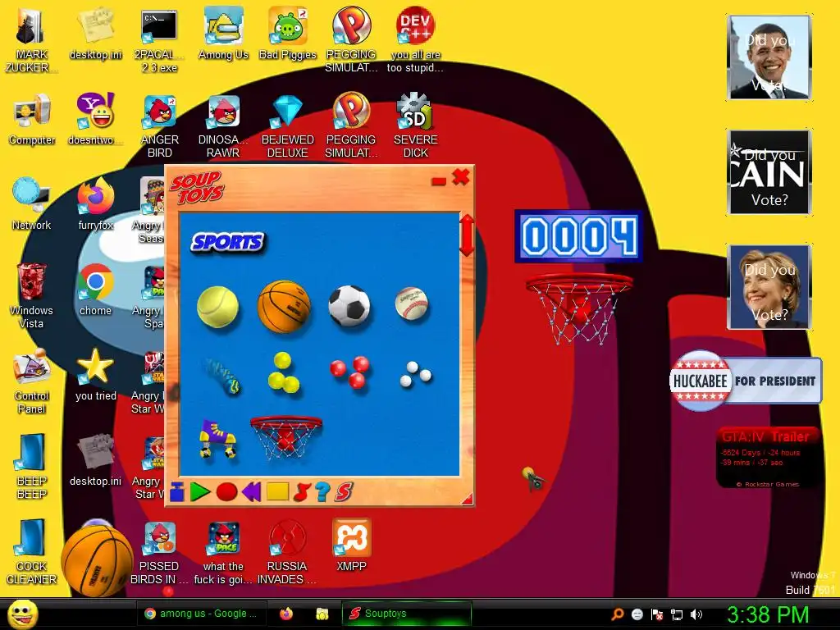Click the red corner grip of Soup Toys
The image size is (840, 630).
(x=468, y=500)
